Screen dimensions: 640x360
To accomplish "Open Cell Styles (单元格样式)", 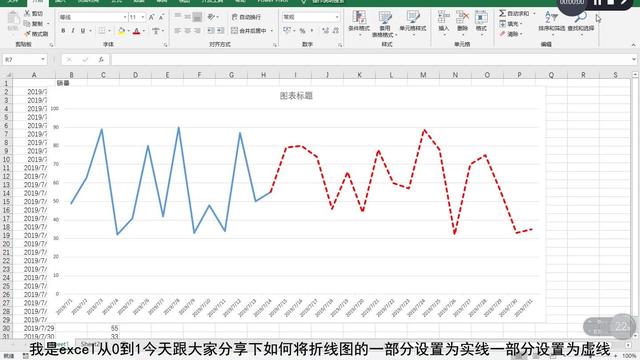I will point(413,23).
